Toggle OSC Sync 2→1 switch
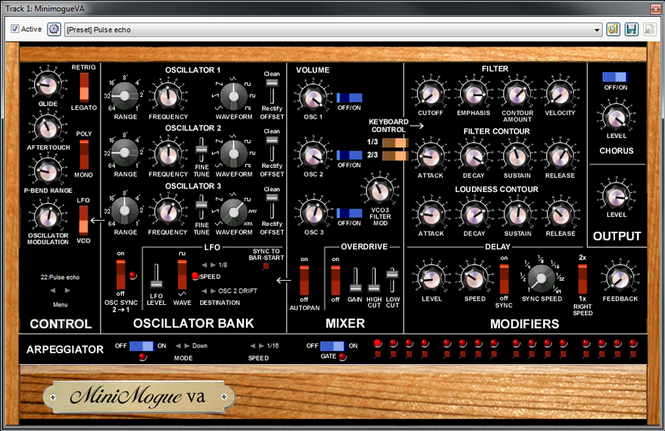This screenshot has height=431, width=665. tap(120, 274)
